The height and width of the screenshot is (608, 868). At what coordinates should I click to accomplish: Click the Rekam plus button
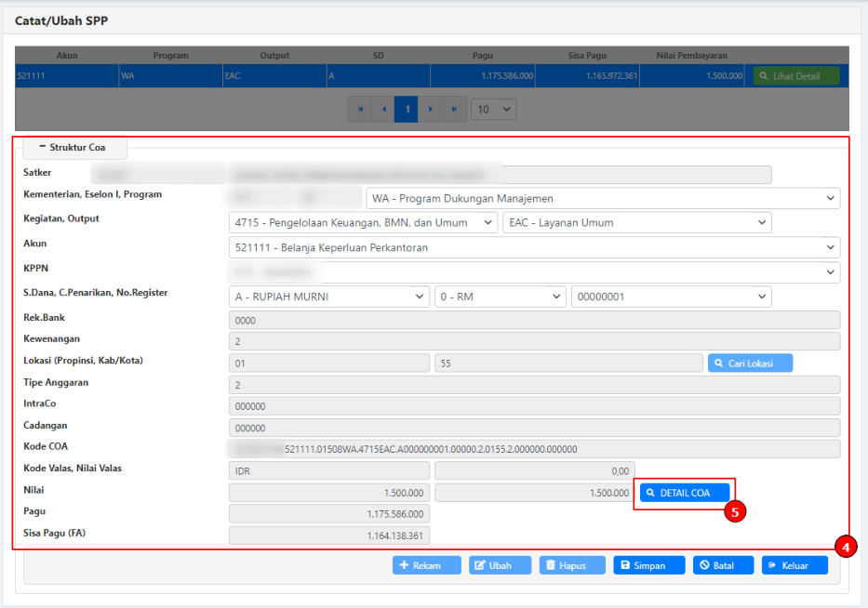[x=426, y=565]
